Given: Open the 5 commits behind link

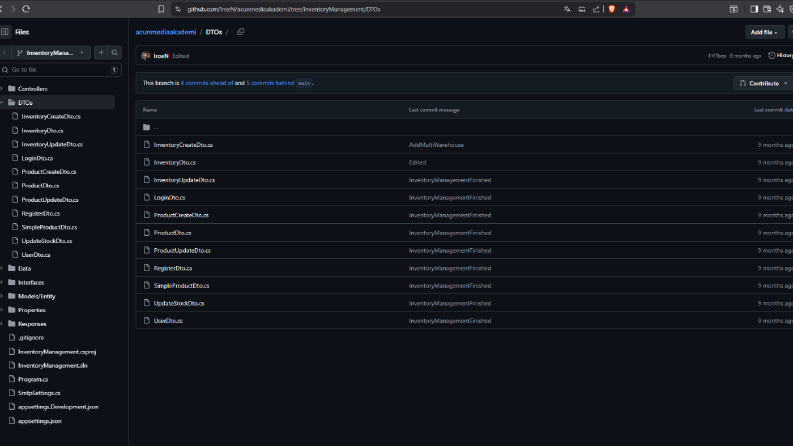Looking at the screenshot, I should pyautogui.click(x=270, y=83).
